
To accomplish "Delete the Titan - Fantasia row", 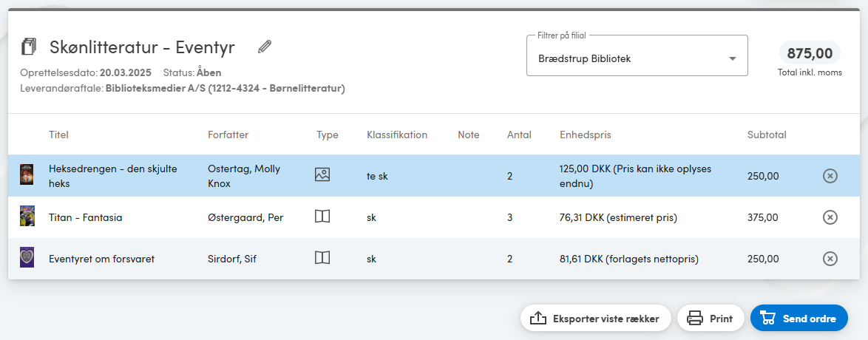I will tap(830, 217).
